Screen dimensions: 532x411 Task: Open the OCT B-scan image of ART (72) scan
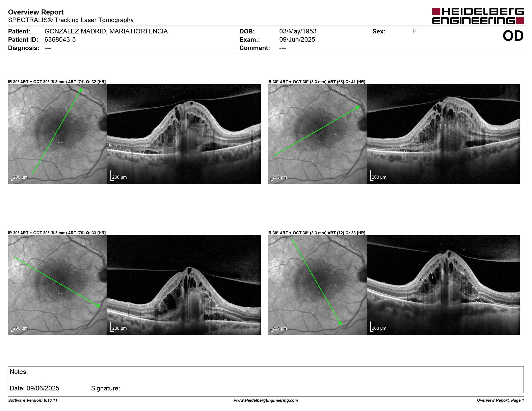[x=443, y=285]
